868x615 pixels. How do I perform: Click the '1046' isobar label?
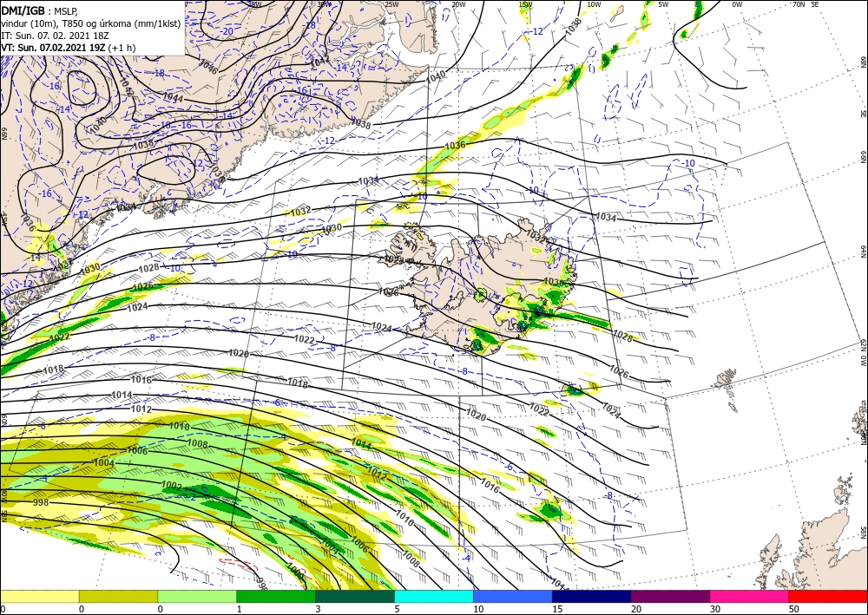[207, 67]
